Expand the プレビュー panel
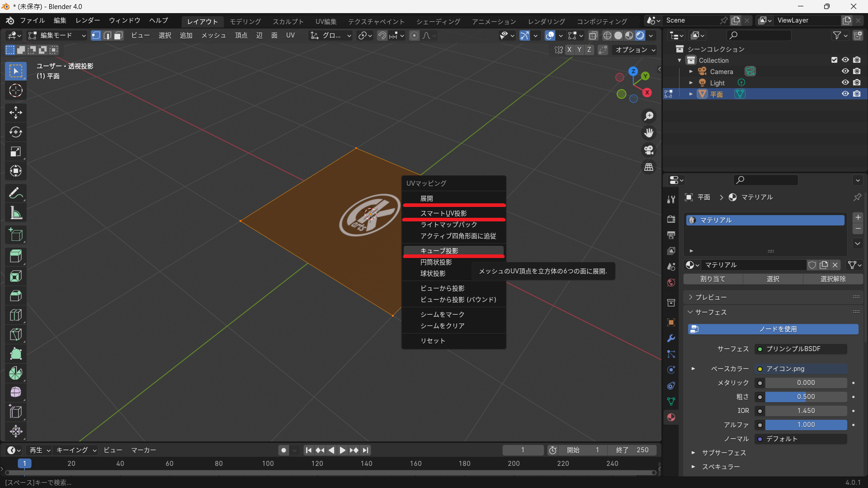868x488 pixels. pyautogui.click(x=711, y=297)
